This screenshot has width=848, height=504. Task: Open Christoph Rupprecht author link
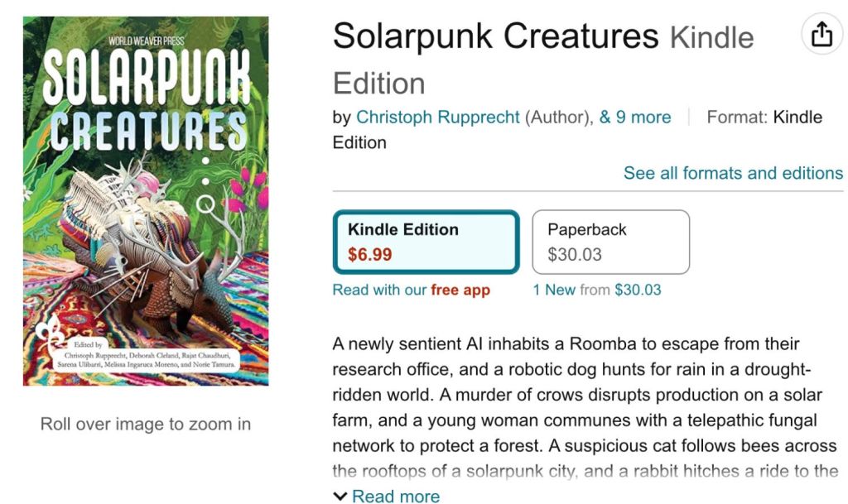tap(438, 118)
